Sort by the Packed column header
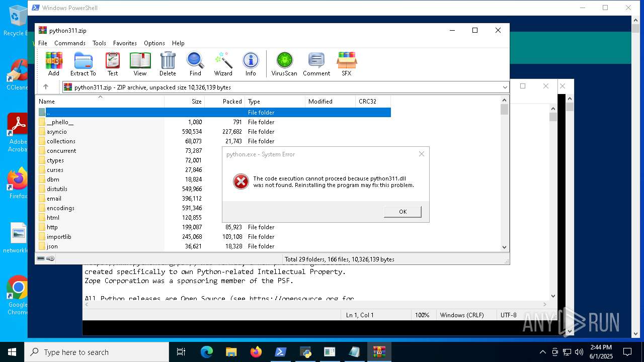Image resolution: width=644 pixels, height=362 pixels. tap(224, 101)
